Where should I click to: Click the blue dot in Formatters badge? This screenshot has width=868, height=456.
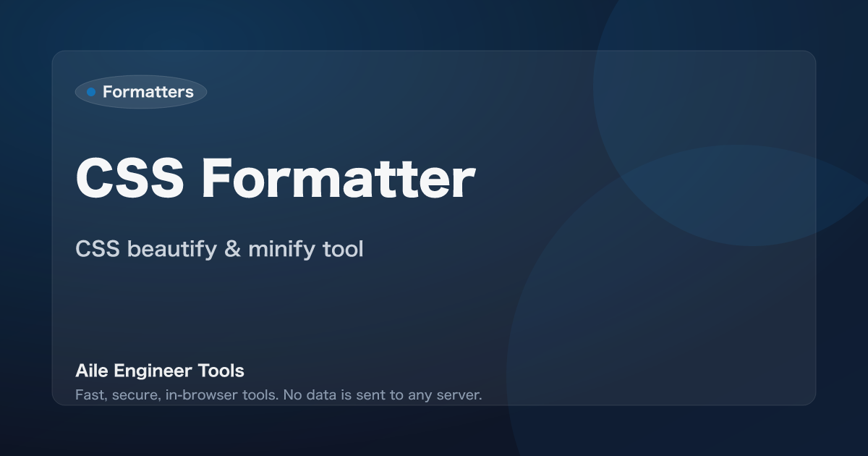91,92
